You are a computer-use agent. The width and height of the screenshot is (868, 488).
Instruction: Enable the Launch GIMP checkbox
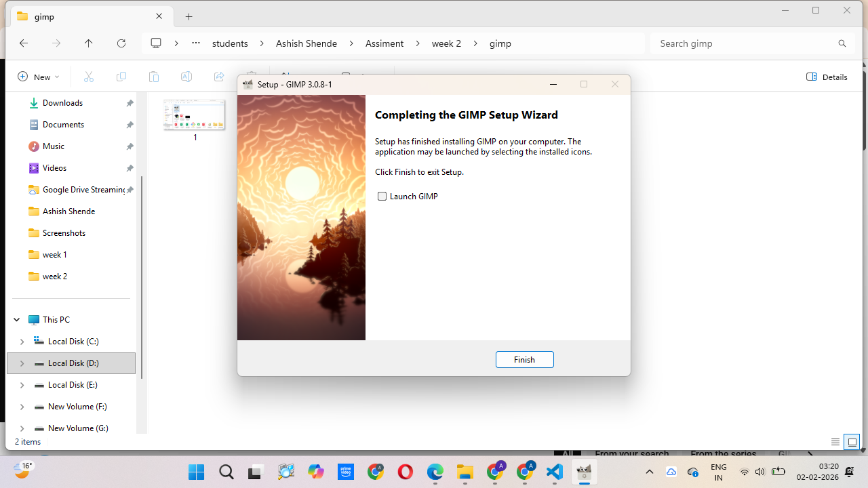point(382,197)
